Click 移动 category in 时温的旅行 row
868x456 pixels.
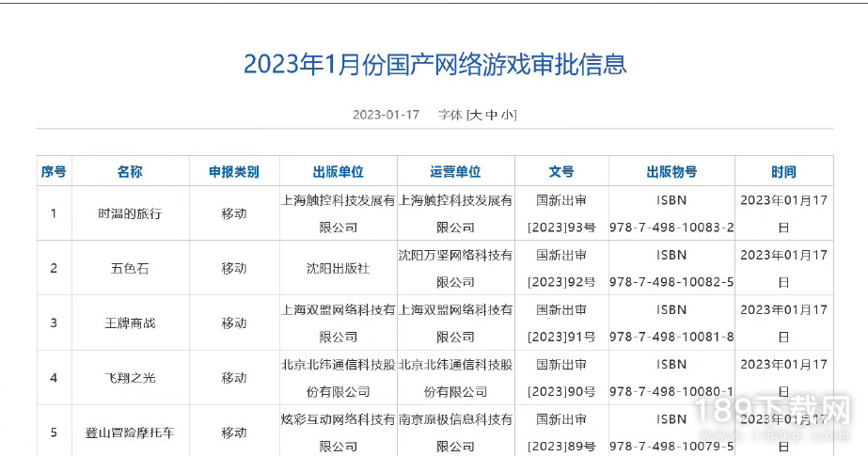234,213
